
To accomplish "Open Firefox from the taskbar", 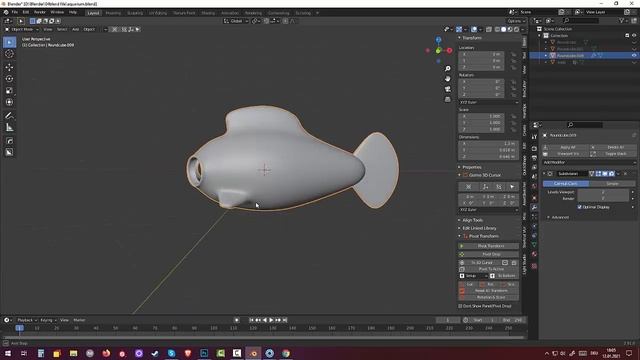I will 106,353.
